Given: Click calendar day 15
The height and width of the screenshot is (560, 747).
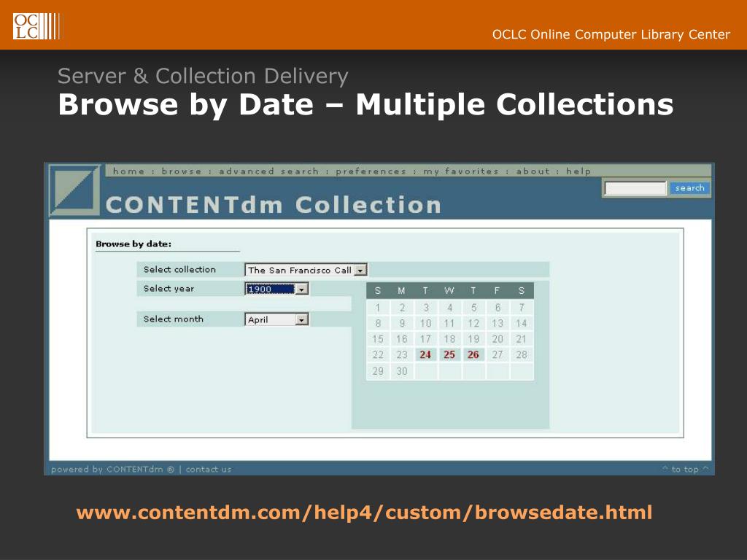Looking at the screenshot, I should coord(378,339).
